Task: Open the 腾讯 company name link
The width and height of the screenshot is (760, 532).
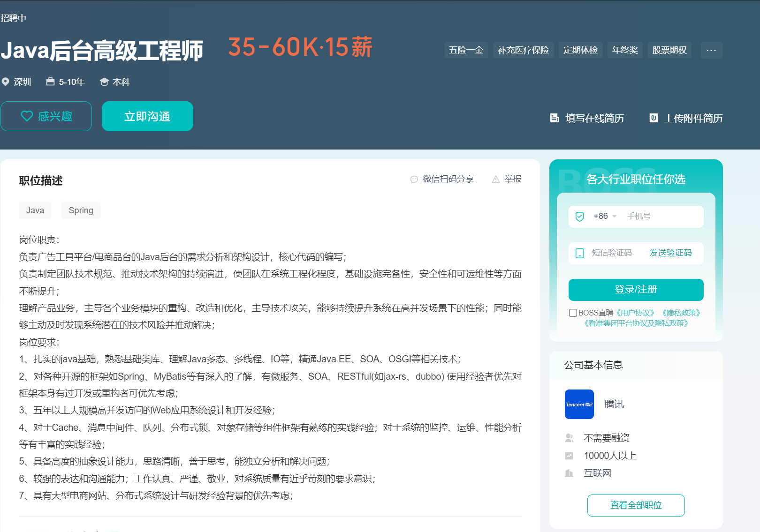Action: tap(614, 404)
